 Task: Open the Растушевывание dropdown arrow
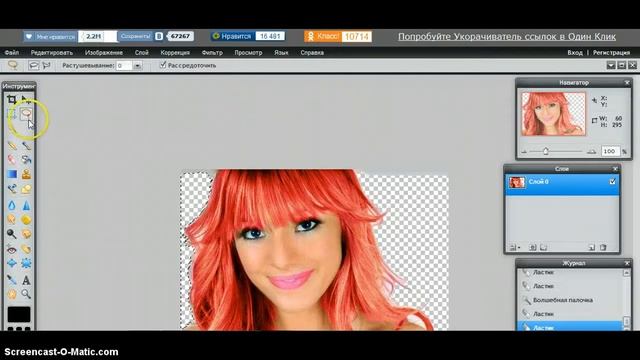[x=138, y=65]
